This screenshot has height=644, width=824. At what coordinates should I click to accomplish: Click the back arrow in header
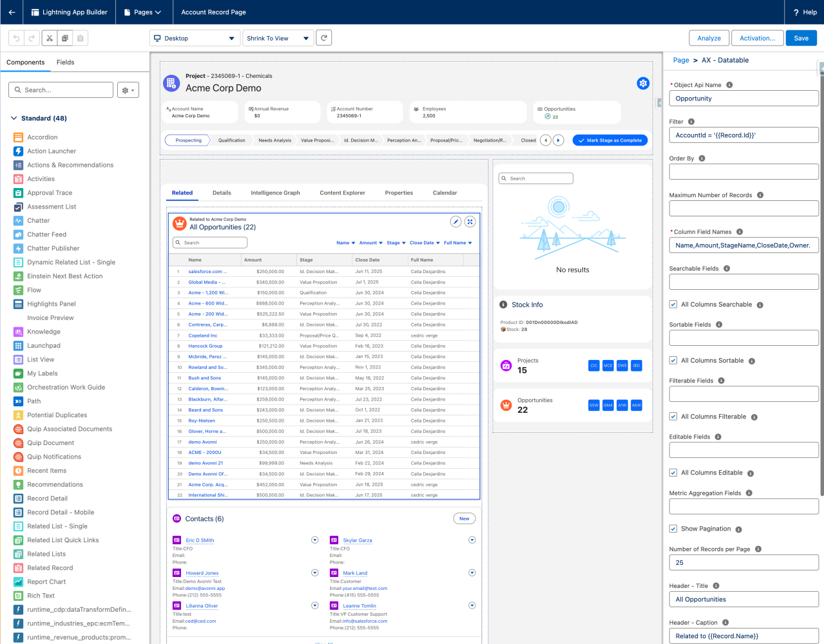[x=12, y=12]
